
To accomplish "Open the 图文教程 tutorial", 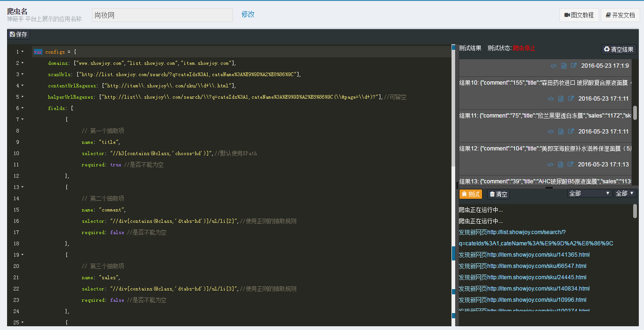I will click(x=579, y=15).
